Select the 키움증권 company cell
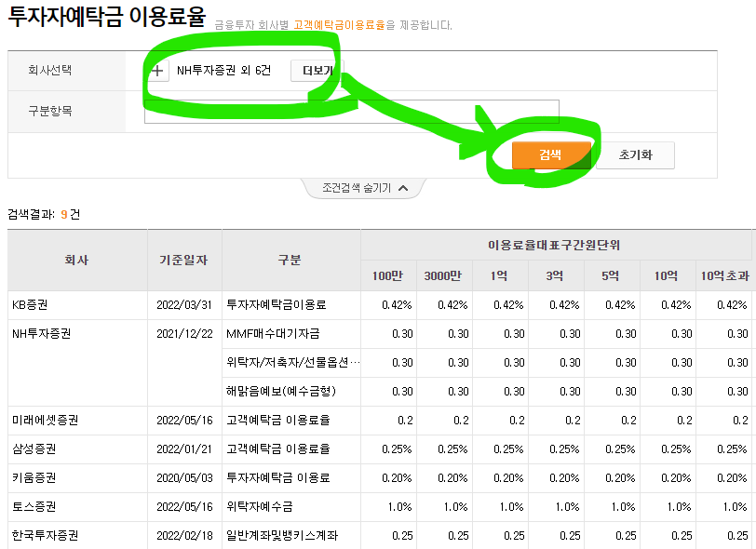 tap(77, 478)
